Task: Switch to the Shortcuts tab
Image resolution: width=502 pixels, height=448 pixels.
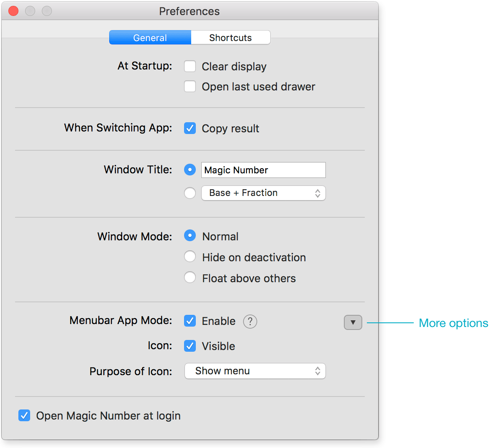Action: [x=231, y=38]
